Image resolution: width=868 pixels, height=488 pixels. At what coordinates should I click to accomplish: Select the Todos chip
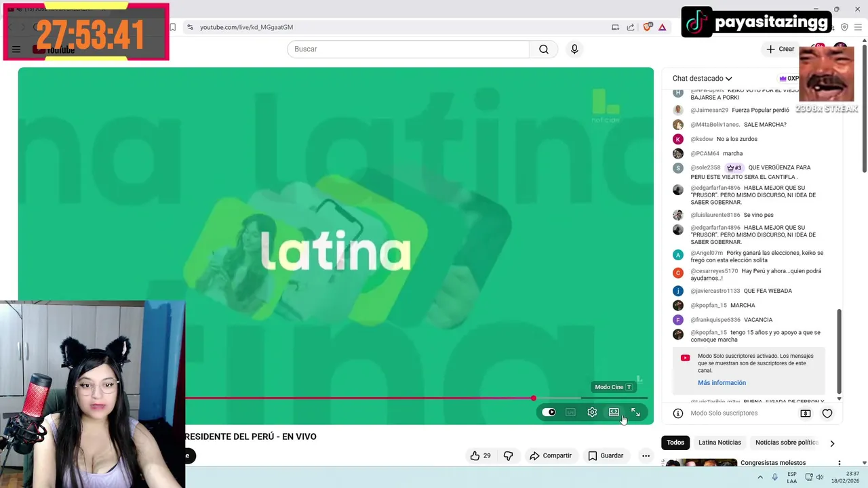coord(675,443)
